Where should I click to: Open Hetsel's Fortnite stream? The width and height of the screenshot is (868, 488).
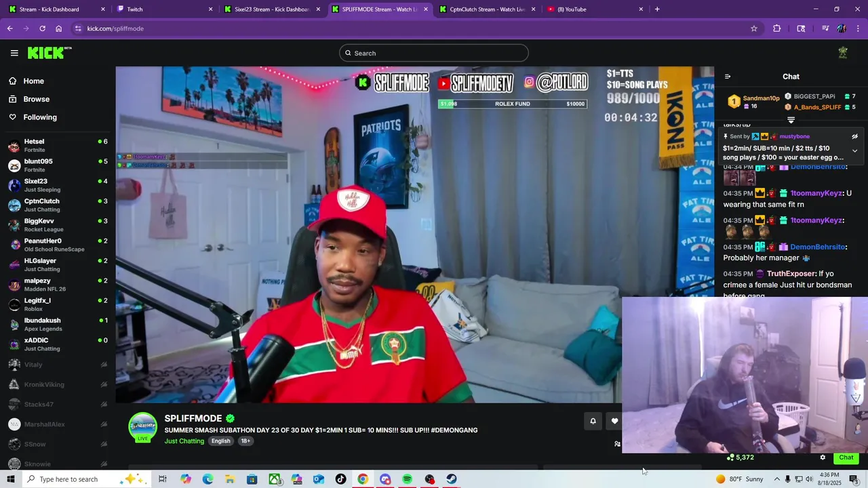coord(58,145)
